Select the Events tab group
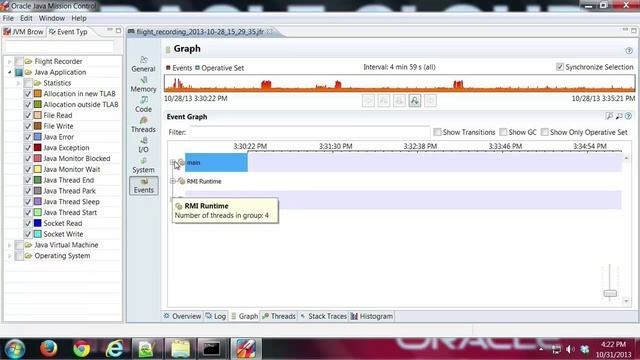Screen dimensions: 640x360 pos(144,186)
